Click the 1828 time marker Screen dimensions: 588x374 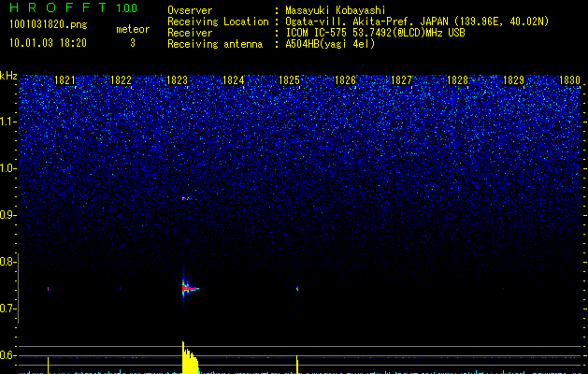coord(457,80)
